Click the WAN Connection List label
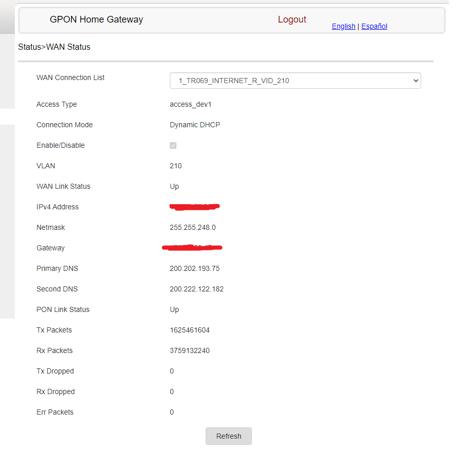The image size is (476, 470). point(70,77)
